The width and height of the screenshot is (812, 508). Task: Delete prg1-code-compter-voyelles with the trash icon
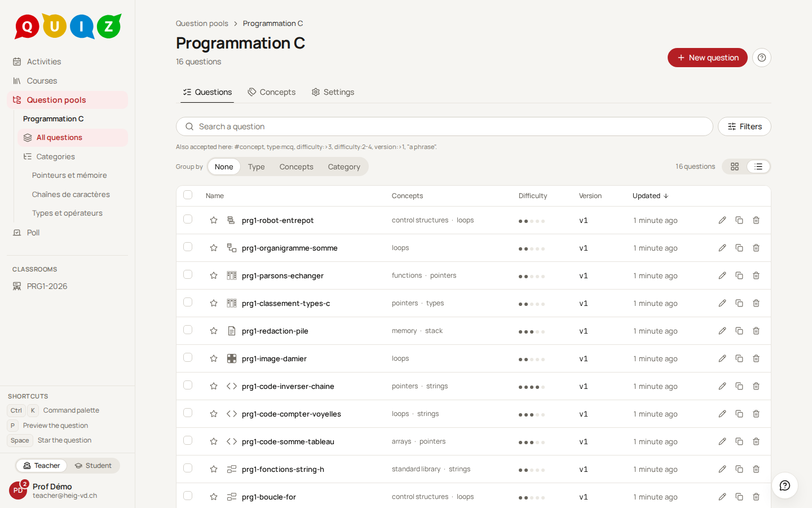[756, 414]
